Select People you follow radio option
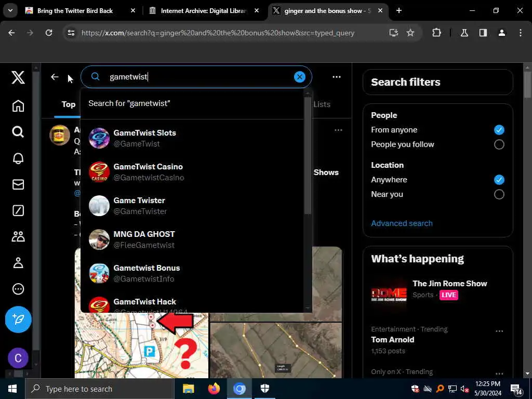The image size is (532, 399). pos(499,144)
